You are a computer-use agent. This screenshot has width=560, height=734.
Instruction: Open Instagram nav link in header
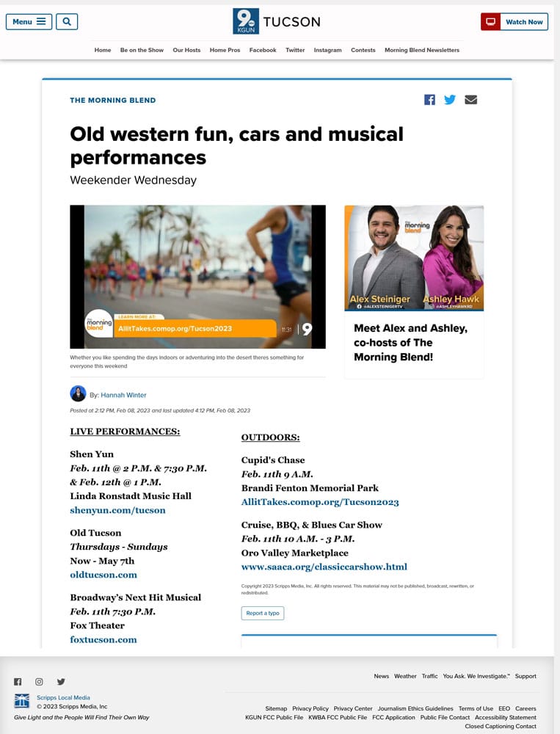pos(328,50)
